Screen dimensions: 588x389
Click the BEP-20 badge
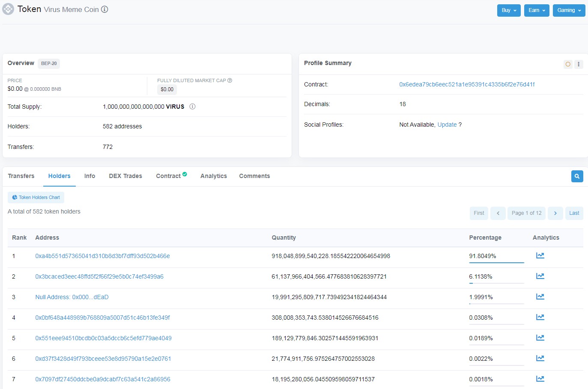49,63
